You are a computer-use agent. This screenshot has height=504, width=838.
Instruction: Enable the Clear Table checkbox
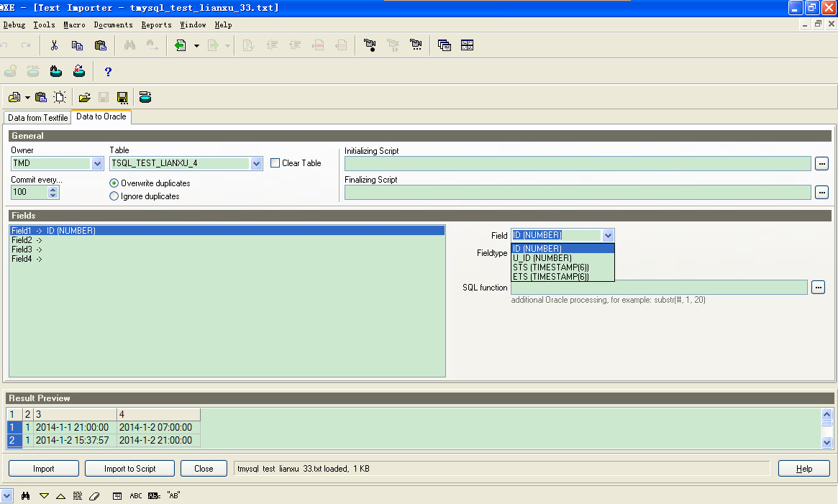(x=275, y=163)
